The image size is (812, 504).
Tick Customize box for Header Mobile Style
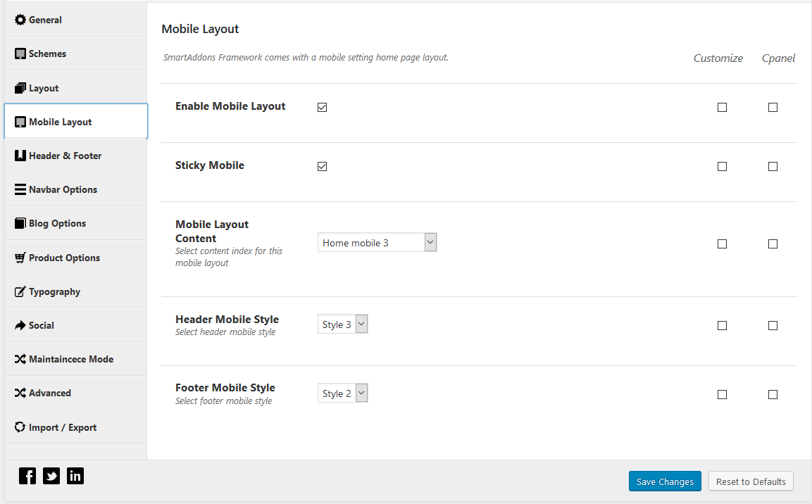pyautogui.click(x=722, y=325)
